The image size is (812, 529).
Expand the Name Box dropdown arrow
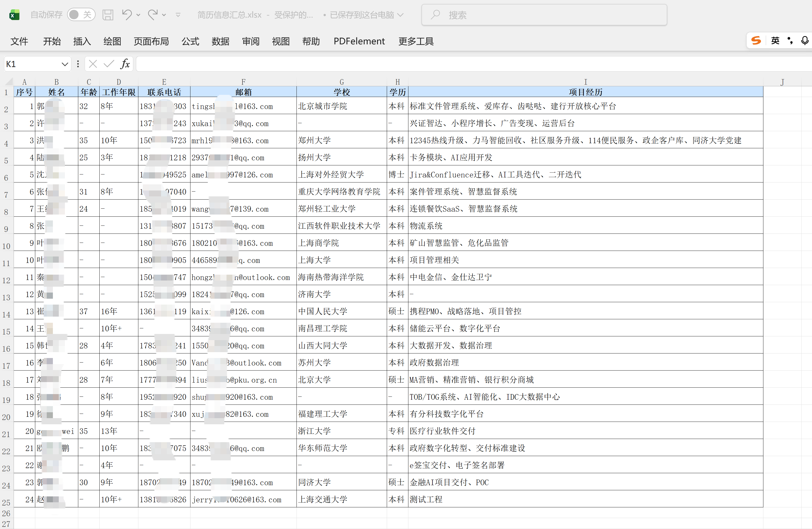tap(64, 64)
